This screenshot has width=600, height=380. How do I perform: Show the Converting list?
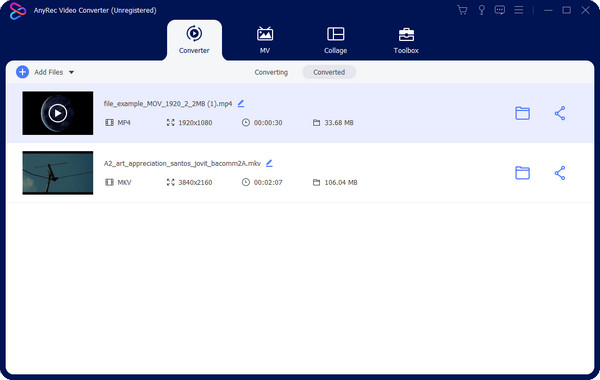click(x=271, y=72)
